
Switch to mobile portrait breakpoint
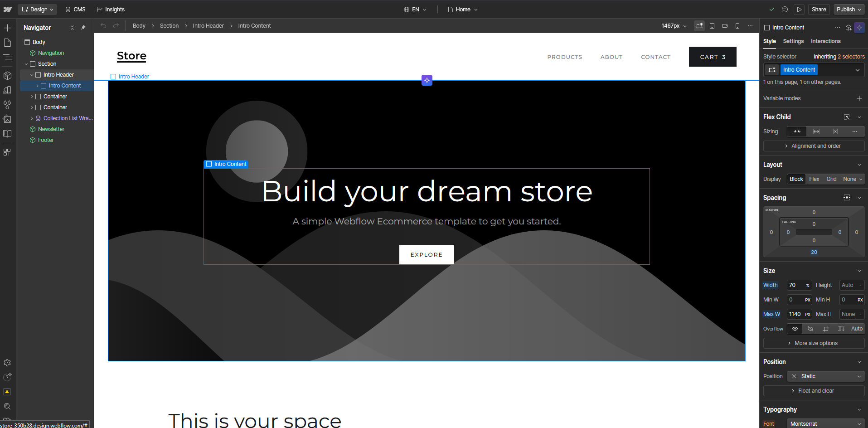click(737, 26)
